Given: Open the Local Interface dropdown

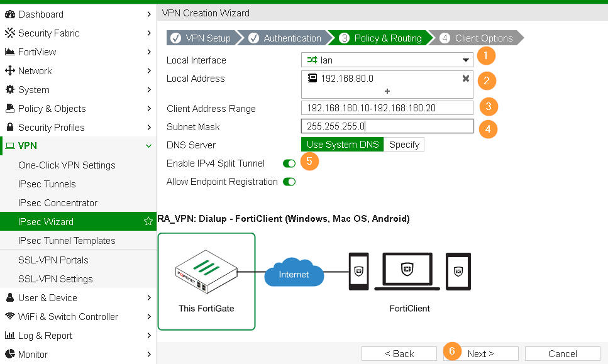Looking at the screenshot, I should [x=387, y=60].
